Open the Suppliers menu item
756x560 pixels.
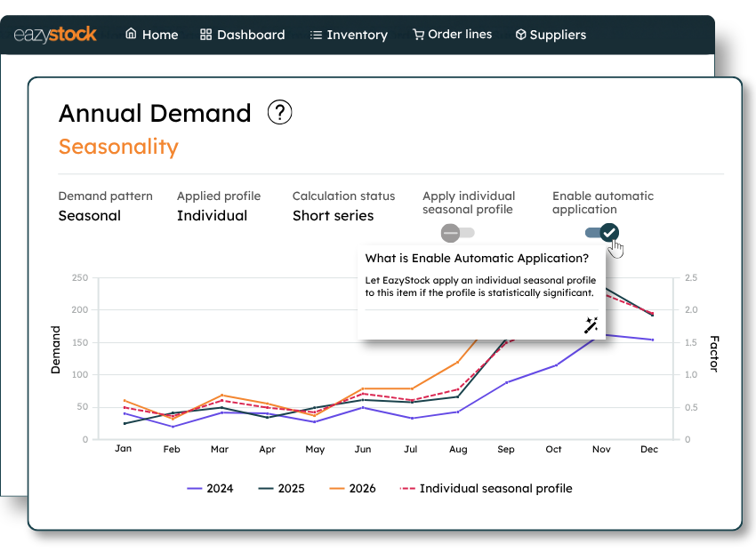click(551, 34)
